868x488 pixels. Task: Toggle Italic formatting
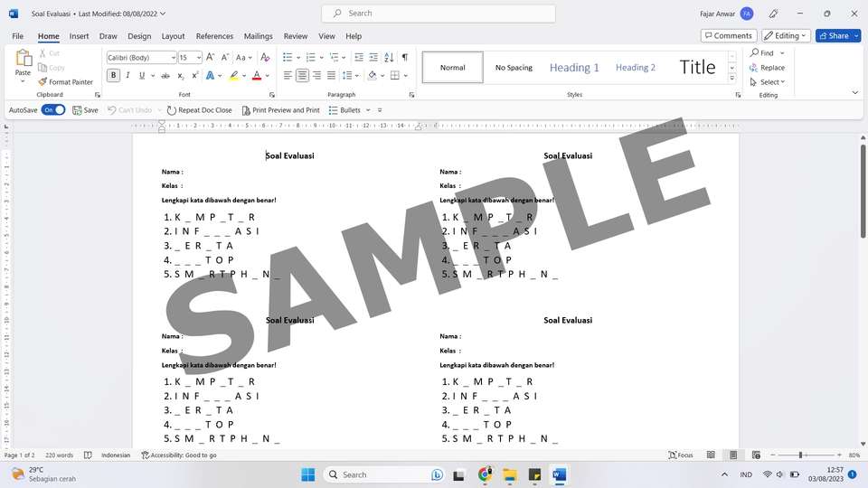127,76
